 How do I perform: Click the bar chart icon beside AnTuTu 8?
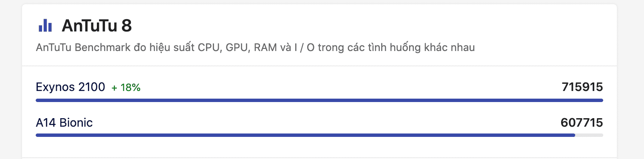click(45, 26)
